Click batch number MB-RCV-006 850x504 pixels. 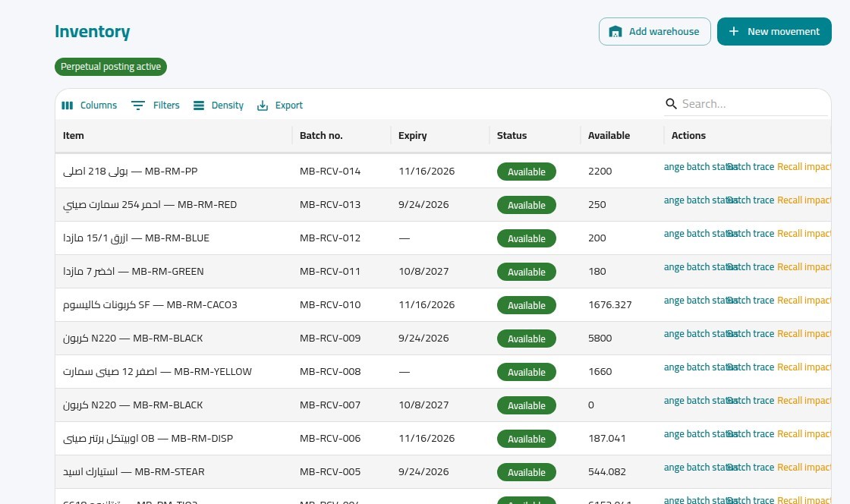pyautogui.click(x=330, y=439)
